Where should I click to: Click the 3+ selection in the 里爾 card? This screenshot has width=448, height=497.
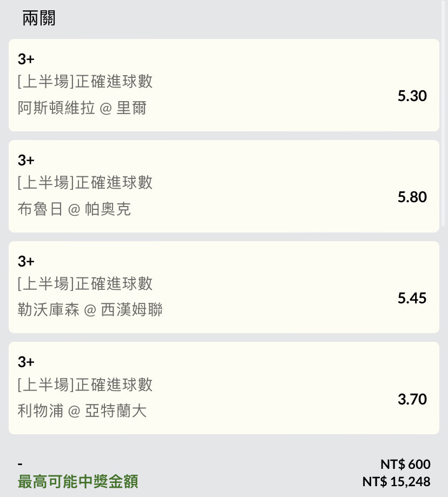pyautogui.click(x=26, y=59)
